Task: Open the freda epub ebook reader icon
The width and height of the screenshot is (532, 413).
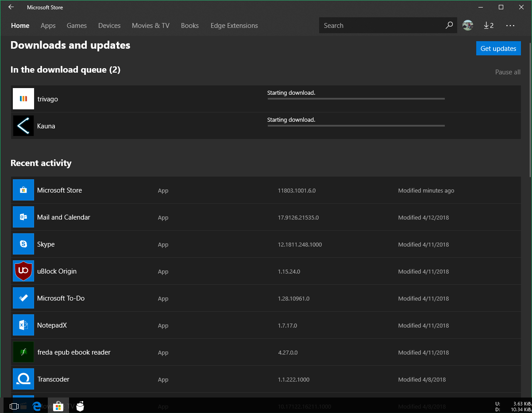Action: (x=23, y=352)
